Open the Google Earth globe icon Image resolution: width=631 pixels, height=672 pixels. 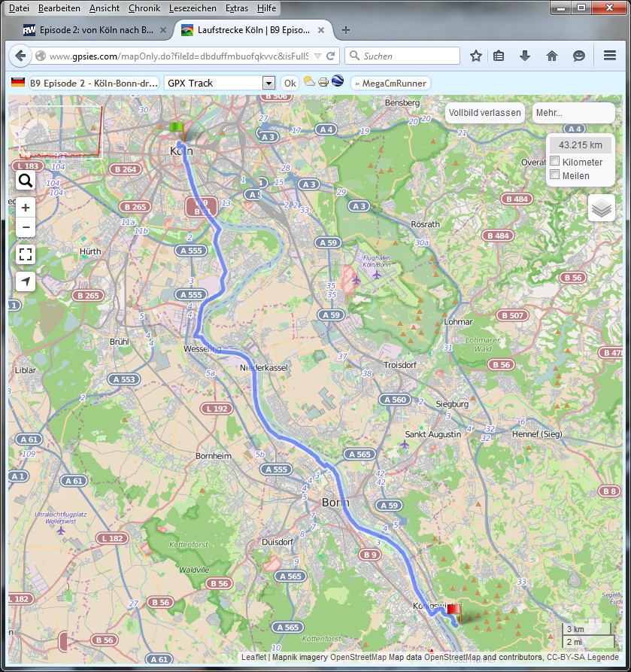click(x=338, y=82)
